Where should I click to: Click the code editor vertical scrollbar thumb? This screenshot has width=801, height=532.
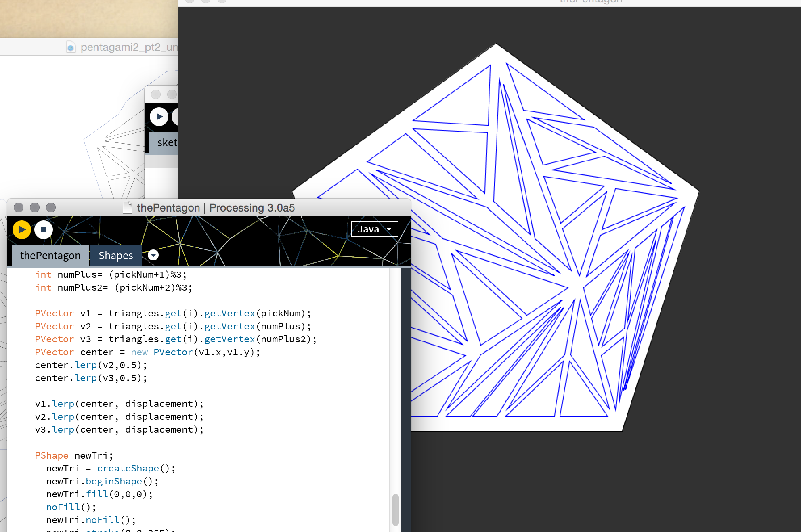point(395,509)
